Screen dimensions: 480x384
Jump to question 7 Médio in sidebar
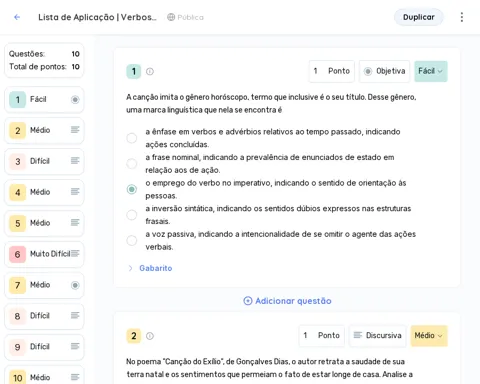(x=44, y=285)
